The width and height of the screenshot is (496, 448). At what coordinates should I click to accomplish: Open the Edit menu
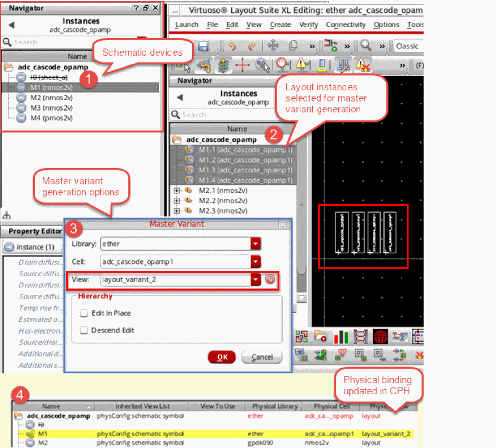tap(232, 25)
